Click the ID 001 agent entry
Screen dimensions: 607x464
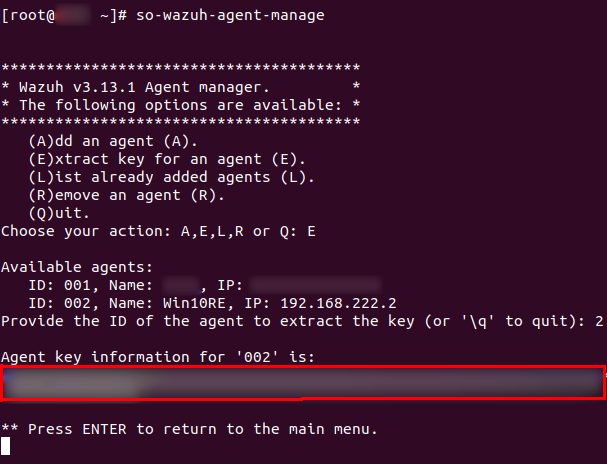[x=204, y=285]
